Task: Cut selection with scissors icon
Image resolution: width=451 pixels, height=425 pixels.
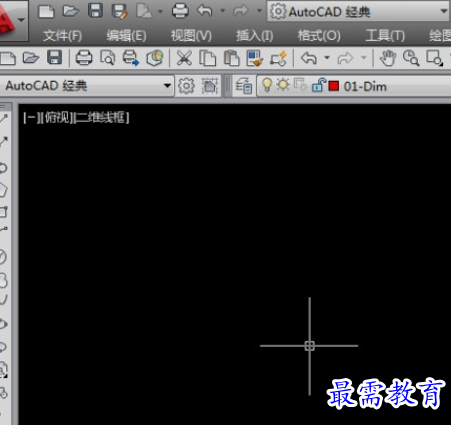Action: click(184, 58)
